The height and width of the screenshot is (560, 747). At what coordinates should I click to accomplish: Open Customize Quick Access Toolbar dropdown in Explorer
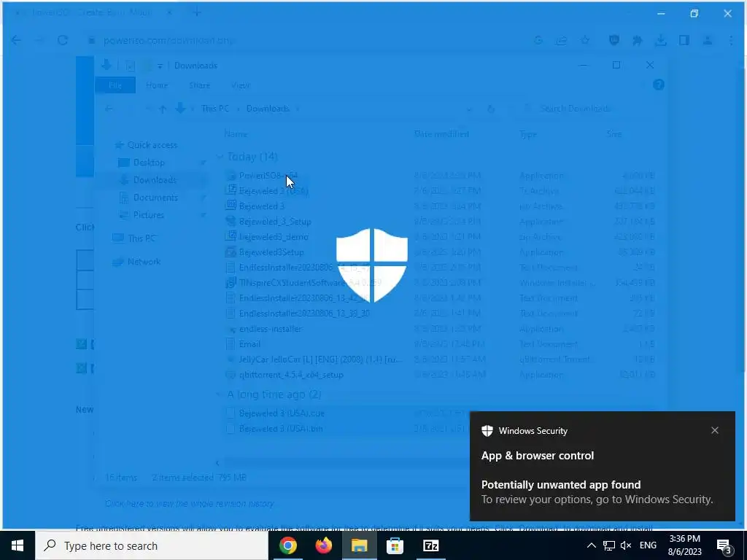(x=160, y=66)
